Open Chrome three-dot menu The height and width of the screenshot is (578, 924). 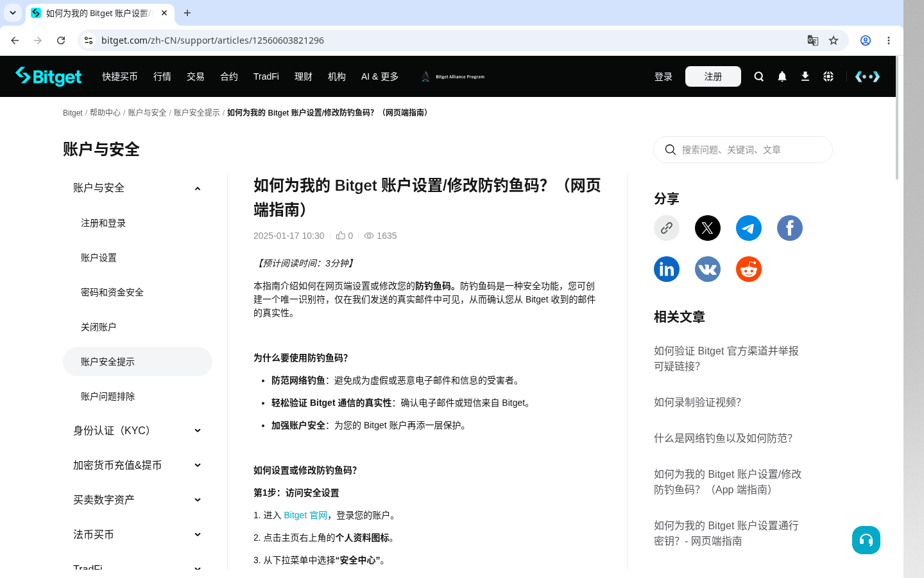tap(889, 40)
